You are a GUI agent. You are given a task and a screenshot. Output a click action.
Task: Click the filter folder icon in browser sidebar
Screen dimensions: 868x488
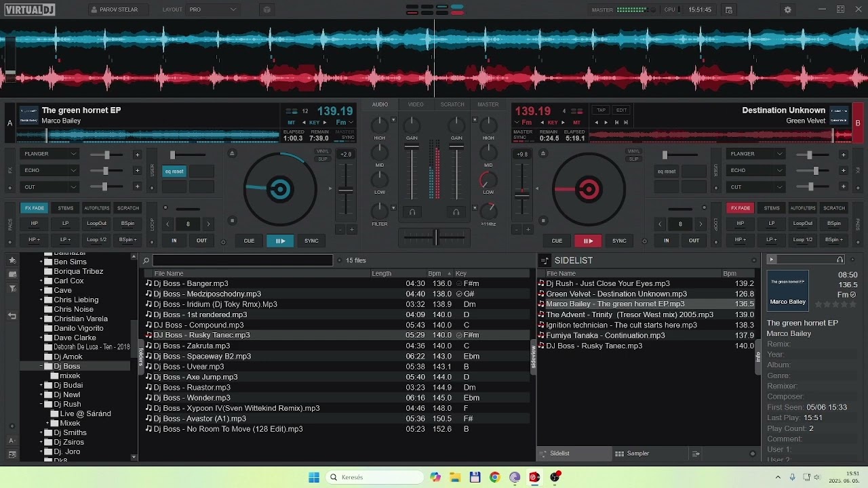coord(12,289)
